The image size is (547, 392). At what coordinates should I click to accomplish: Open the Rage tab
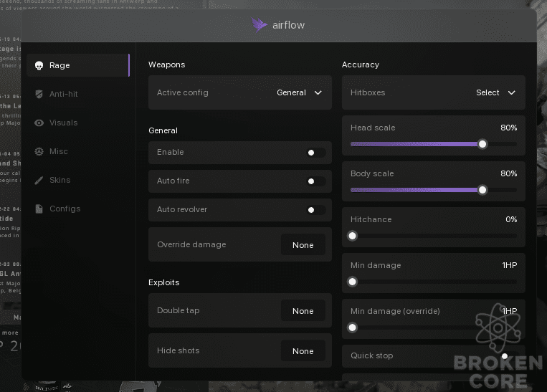(x=78, y=65)
